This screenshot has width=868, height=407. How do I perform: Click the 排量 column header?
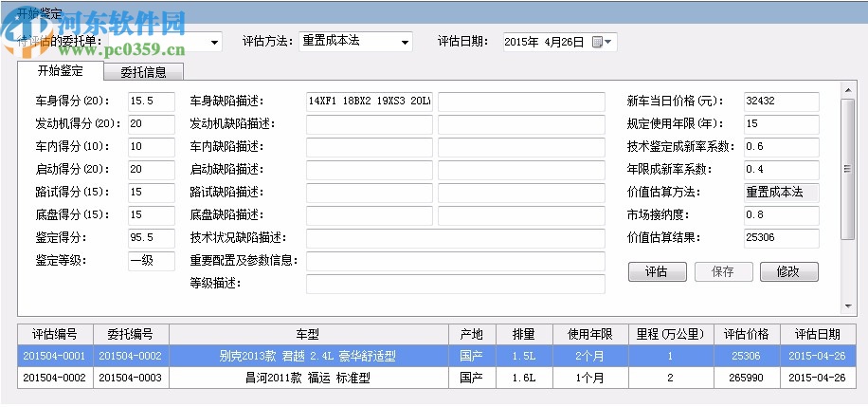(x=524, y=334)
